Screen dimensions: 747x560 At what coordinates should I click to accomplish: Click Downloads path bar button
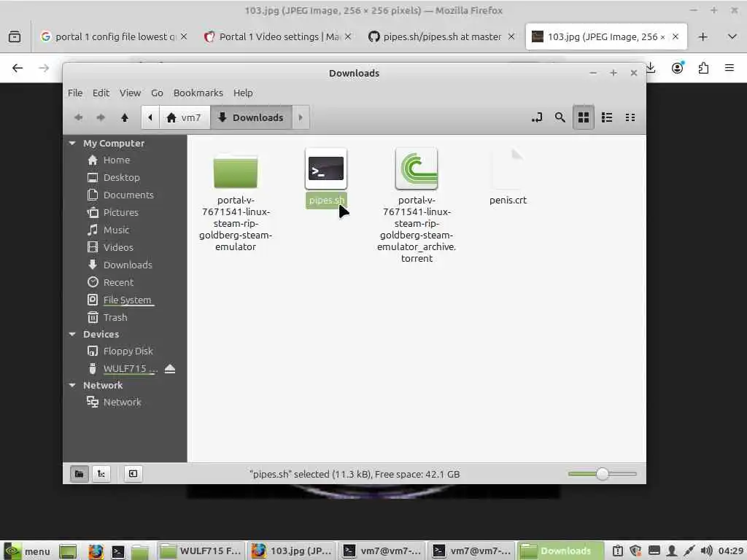(251, 117)
